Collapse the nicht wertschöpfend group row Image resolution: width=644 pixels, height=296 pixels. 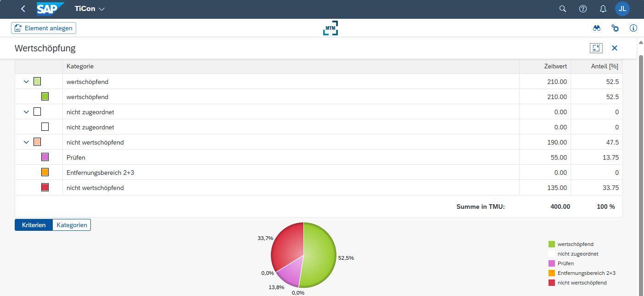pos(26,142)
